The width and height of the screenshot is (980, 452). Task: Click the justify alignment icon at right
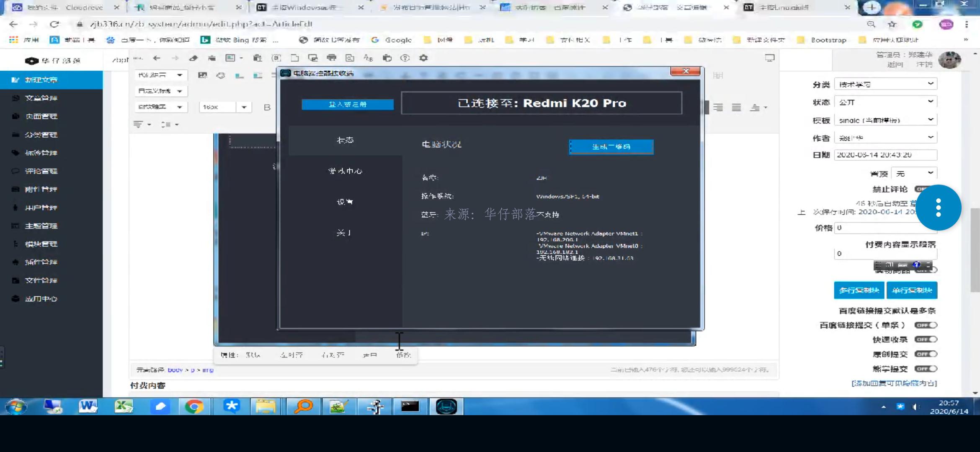736,108
